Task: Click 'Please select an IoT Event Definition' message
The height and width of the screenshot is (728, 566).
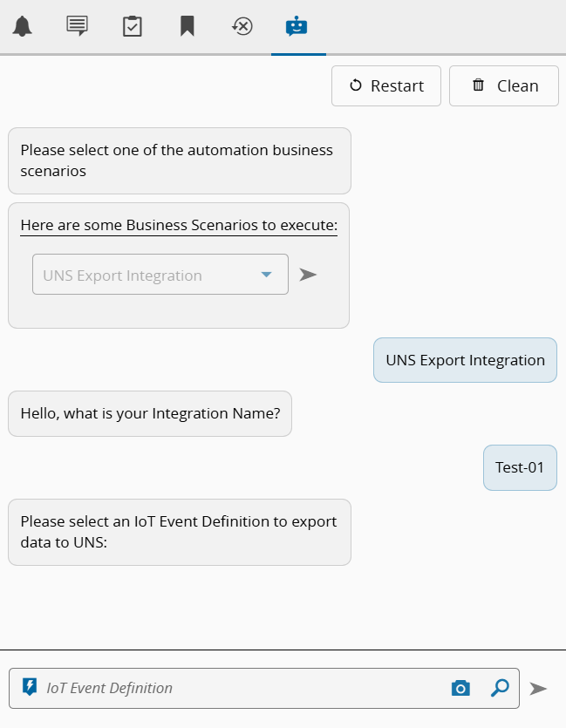Action: tap(180, 532)
